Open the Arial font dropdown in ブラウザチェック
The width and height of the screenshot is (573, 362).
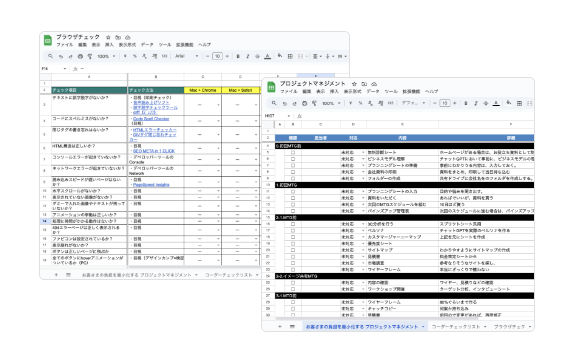186,56
